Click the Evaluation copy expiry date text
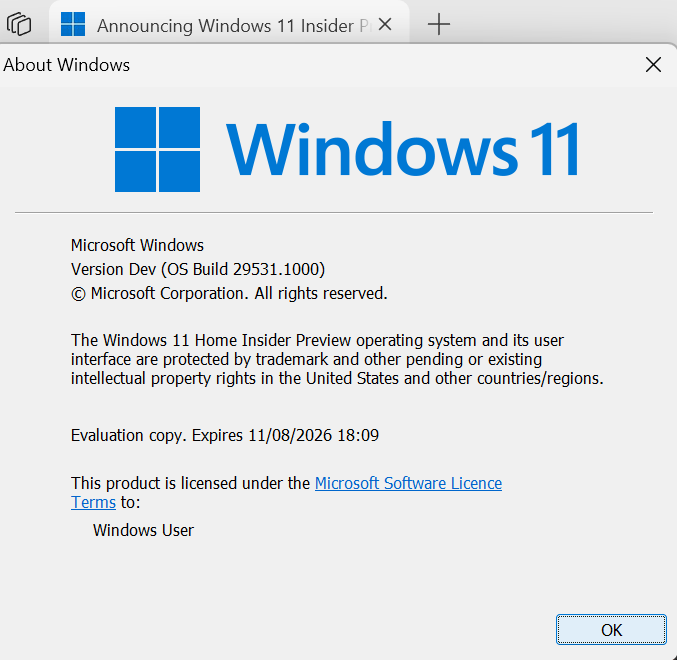Viewport: 677px width, 660px height. tap(225, 435)
